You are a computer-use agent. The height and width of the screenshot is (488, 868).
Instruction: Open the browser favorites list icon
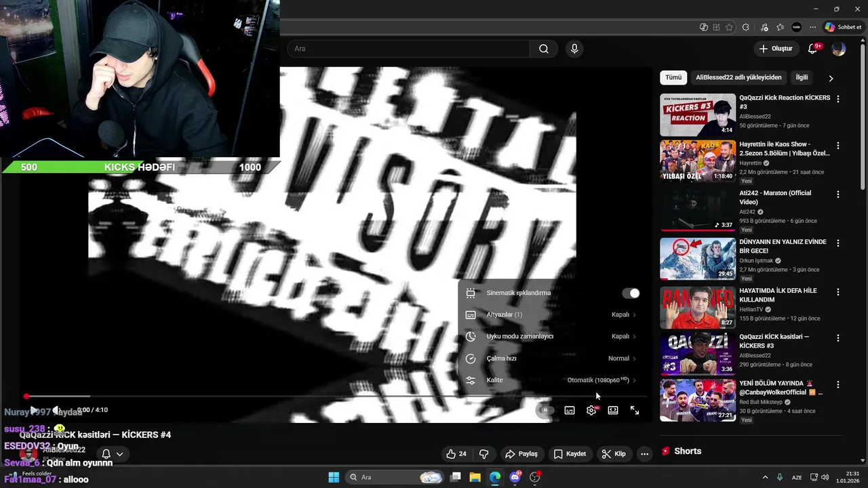(x=780, y=27)
